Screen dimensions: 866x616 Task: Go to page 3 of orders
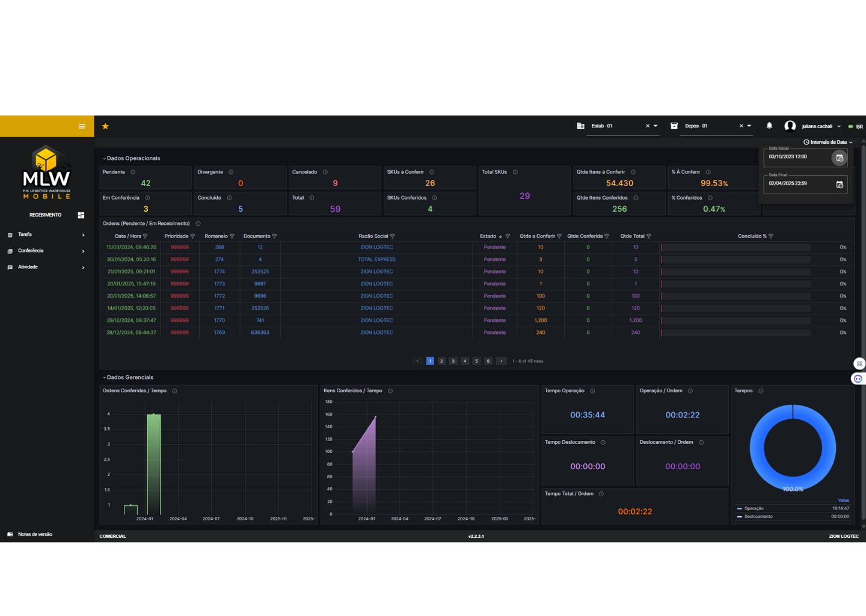click(453, 362)
